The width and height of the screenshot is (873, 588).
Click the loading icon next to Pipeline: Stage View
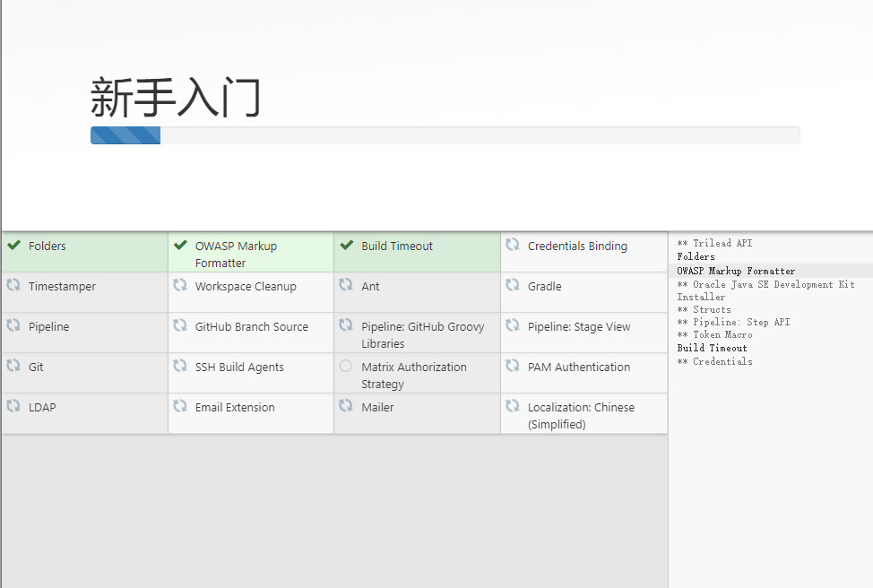[x=512, y=325]
